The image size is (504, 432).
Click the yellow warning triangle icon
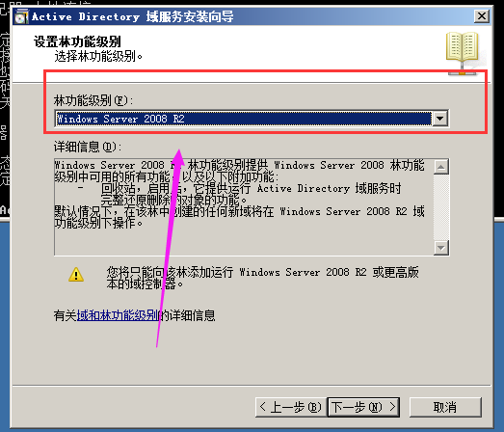[76, 275]
